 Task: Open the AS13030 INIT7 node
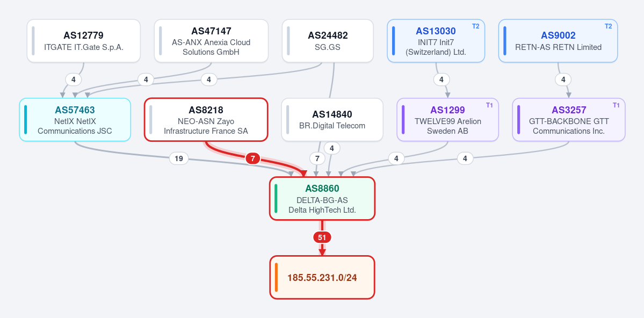tap(436, 41)
